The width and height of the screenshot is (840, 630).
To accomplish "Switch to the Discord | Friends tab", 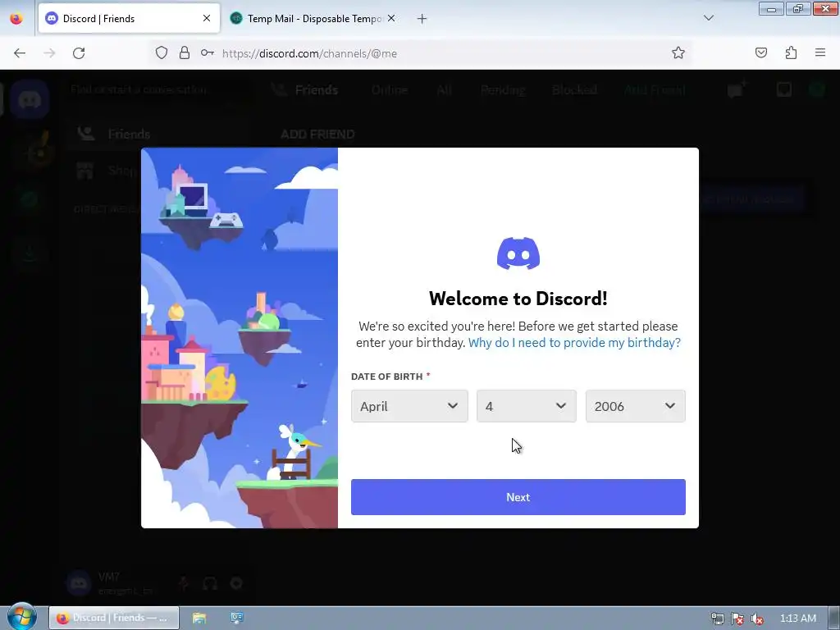I will coord(129,19).
